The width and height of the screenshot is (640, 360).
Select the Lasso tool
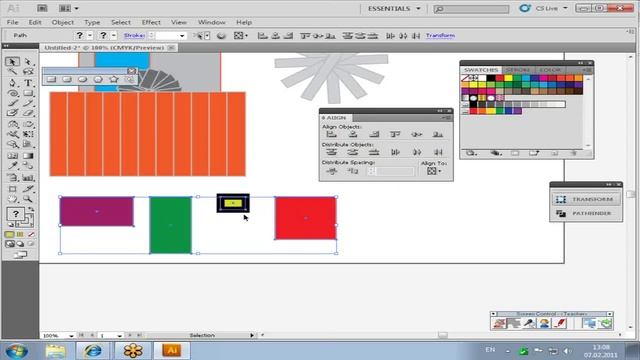(x=28, y=72)
